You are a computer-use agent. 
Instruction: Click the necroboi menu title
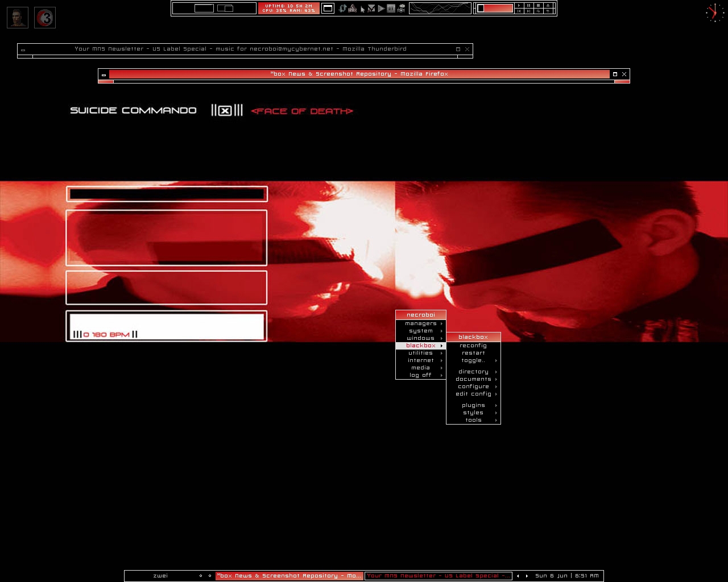pos(421,315)
